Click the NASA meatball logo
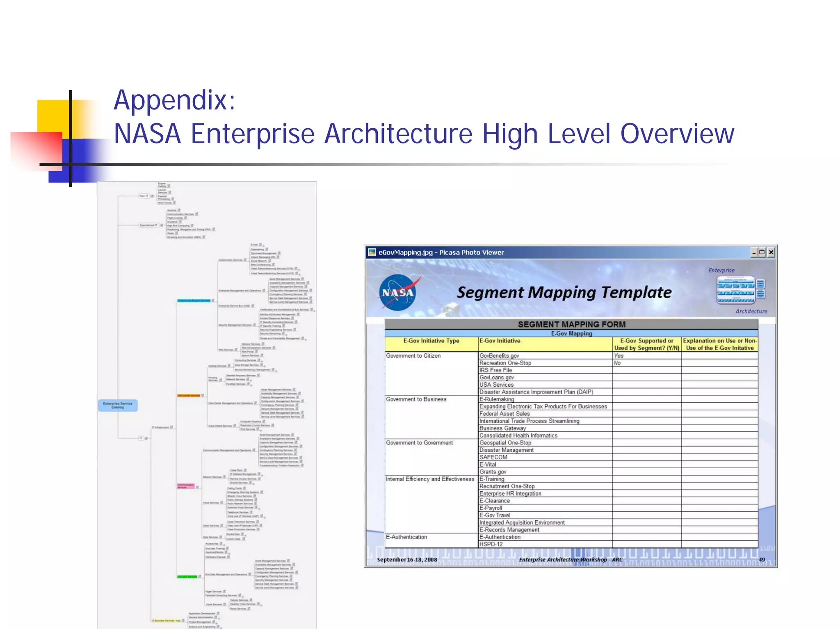Viewport: 840px width, 629px height. 397,292
